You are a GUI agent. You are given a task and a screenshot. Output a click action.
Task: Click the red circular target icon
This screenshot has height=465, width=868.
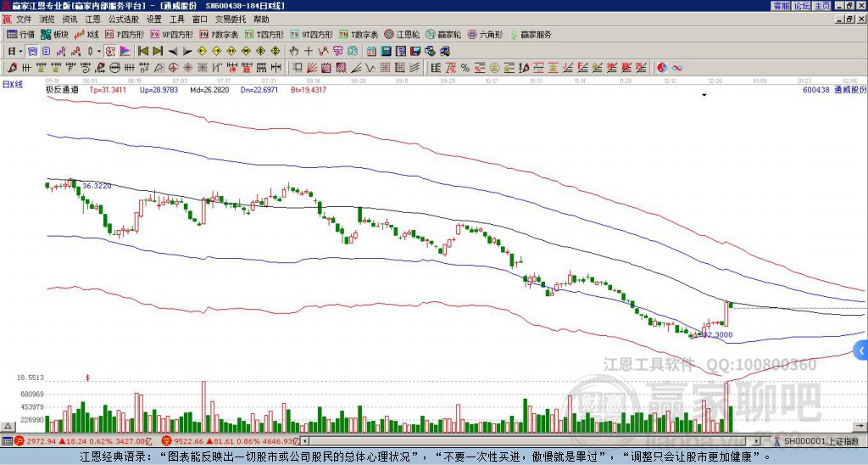(173, 68)
